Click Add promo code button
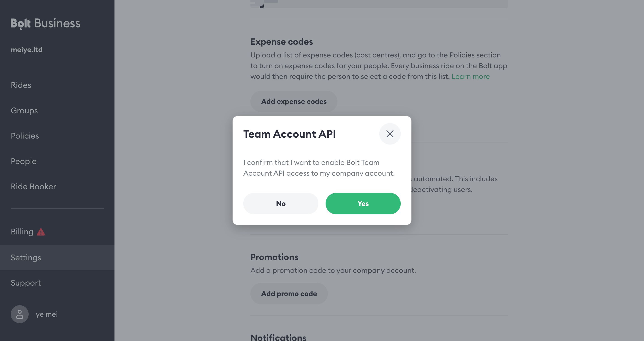The image size is (644, 341). [x=289, y=294]
